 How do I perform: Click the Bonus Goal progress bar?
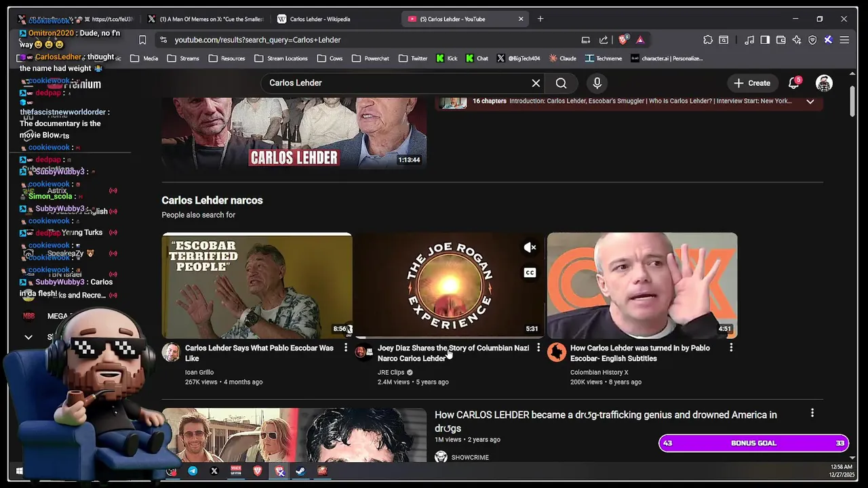753,443
